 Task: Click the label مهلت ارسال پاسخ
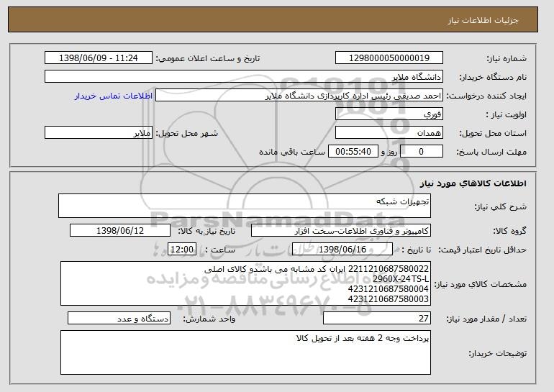(491, 152)
